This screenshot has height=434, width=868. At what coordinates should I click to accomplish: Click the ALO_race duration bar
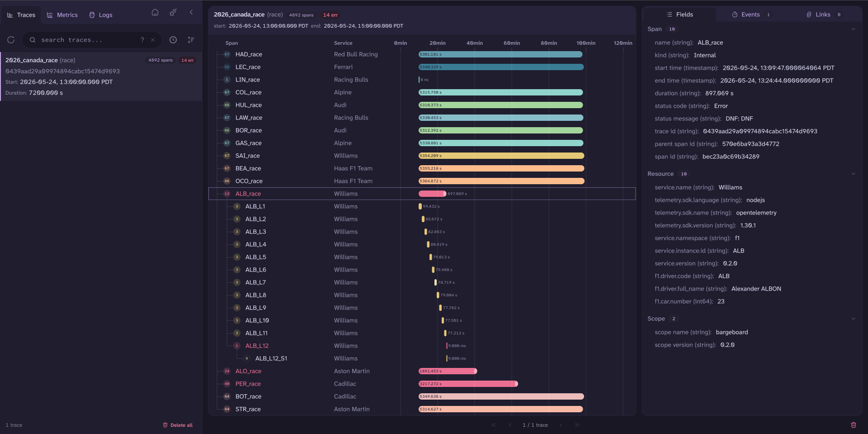coord(448,371)
